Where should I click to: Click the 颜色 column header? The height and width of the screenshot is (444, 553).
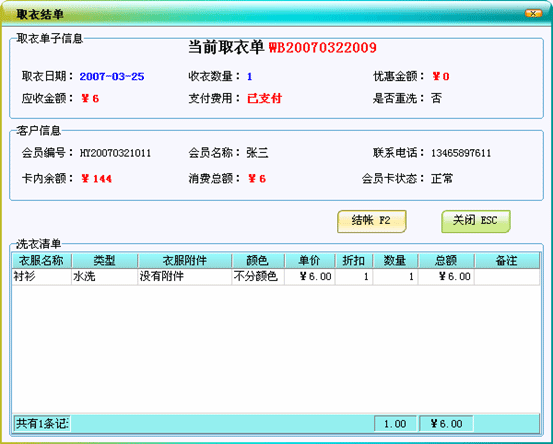pos(258,261)
